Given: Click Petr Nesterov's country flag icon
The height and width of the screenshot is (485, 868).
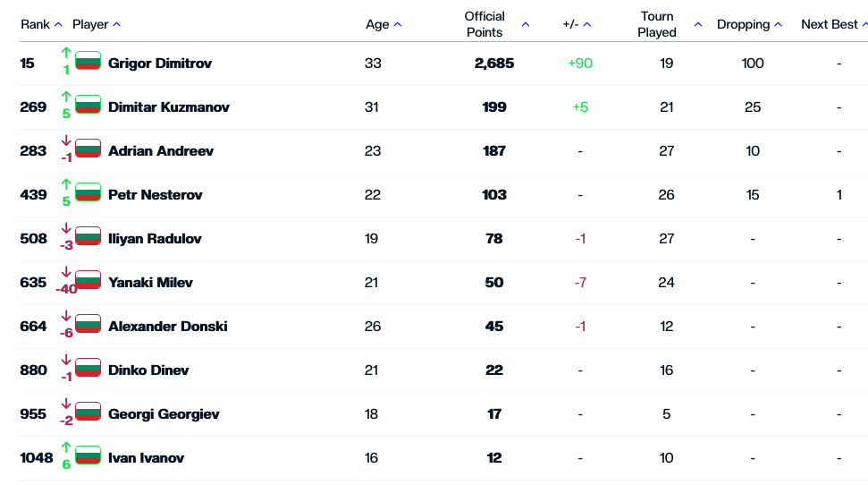Looking at the screenshot, I should (x=88, y=193).
